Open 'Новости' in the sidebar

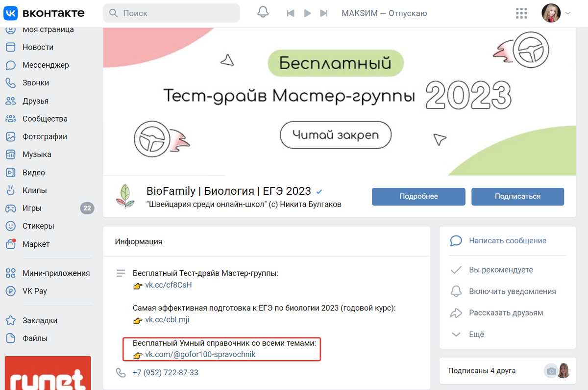38,47
